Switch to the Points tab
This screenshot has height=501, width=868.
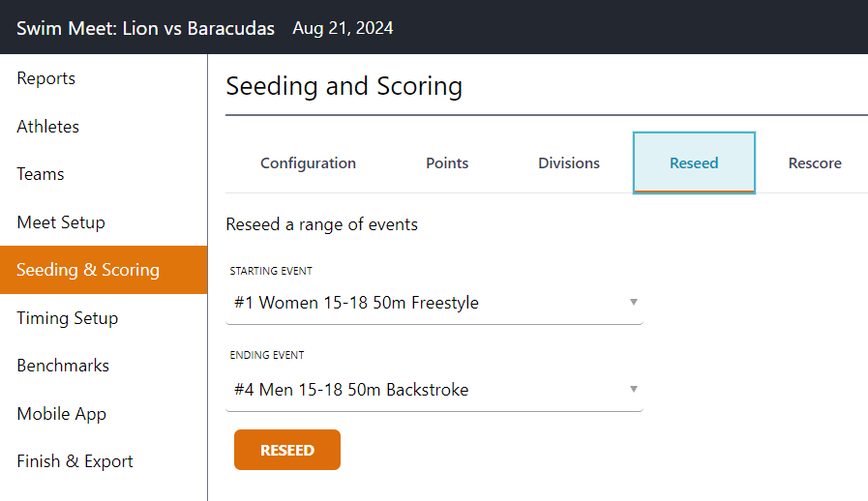coord(447,163)
